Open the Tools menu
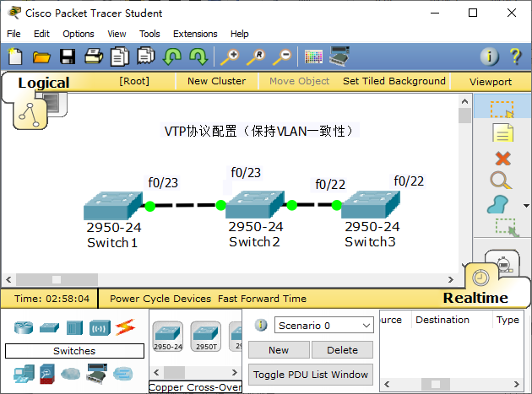Viewport: 532px width, 394px height. pyautogui.click(x=149, y=34)
